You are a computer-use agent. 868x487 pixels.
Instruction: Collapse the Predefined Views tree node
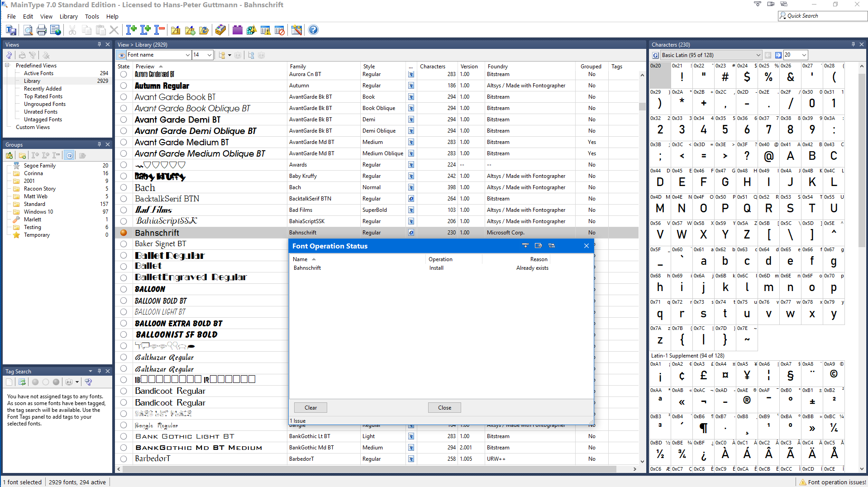8,66
